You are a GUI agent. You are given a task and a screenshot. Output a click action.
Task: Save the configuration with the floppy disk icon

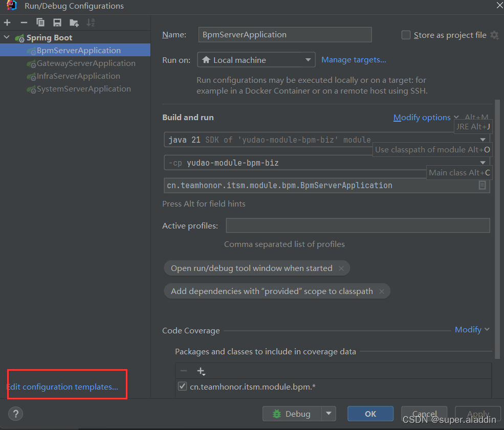click(57, 22)
